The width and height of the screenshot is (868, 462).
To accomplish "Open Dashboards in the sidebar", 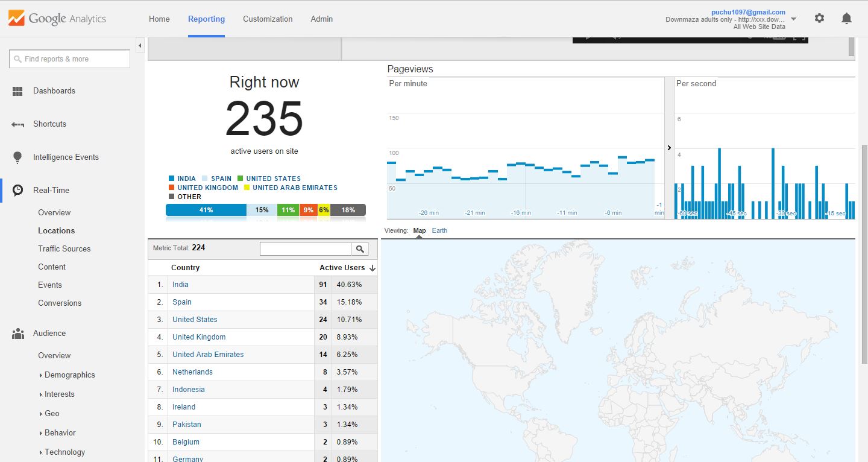I will pyautogui.click(x=54, y=91).
